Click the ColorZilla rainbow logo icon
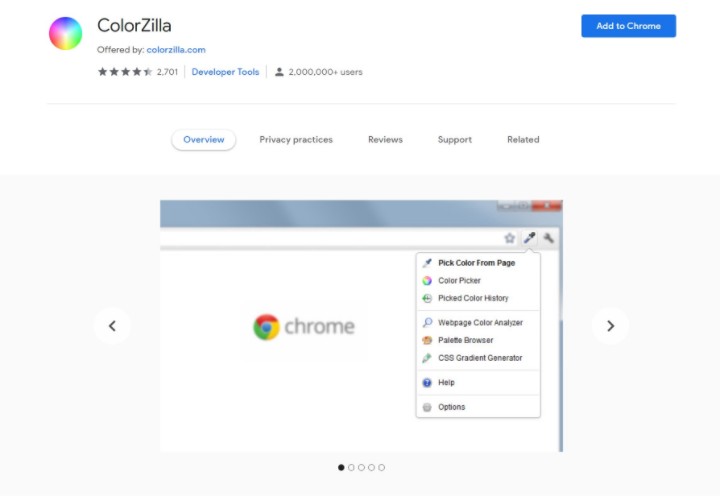Viewport: 720px width, 499px height. pos(65,33)
